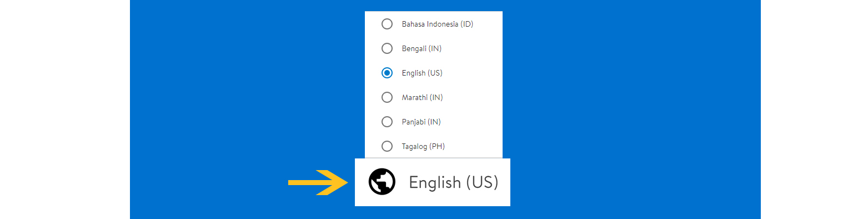The height and width of the screenshot is (219, 868).
Task: Choose the Bengali (IN) radio option
Action: coord(387,48)
